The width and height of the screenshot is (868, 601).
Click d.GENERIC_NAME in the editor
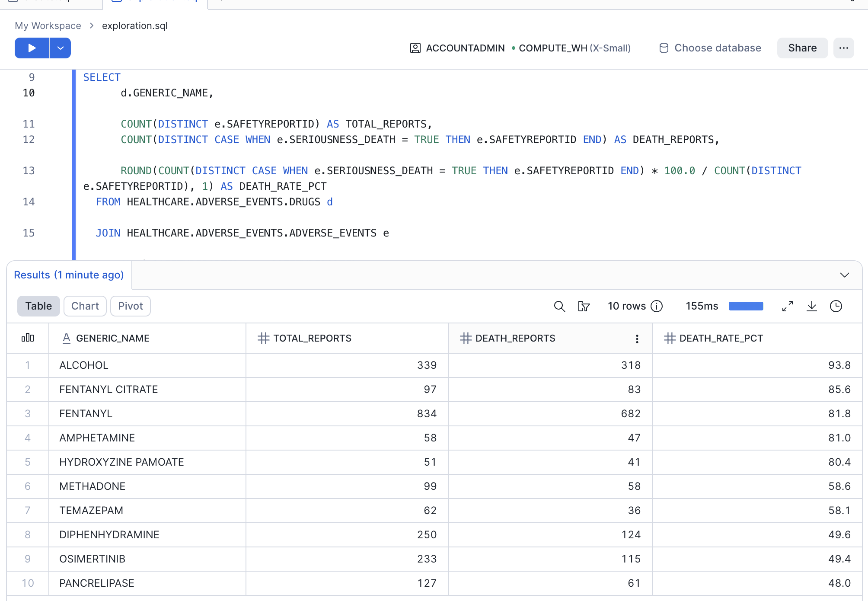click(x=167, y=93)
